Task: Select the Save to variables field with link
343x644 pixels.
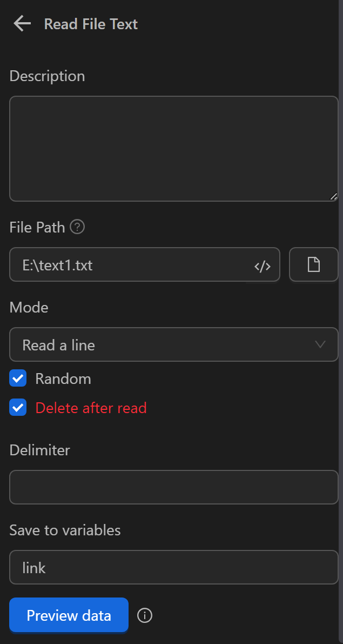Action: coord(173,567)
